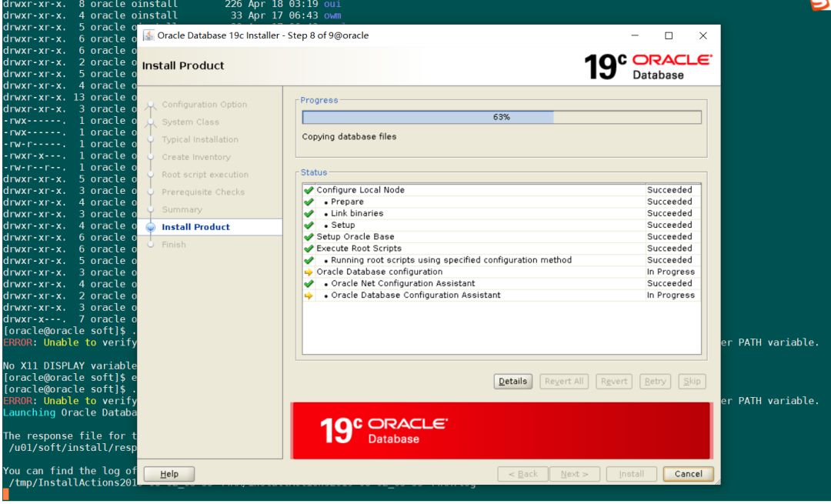
Task: Click the Revert All button
Action: [x=564, y=381]
